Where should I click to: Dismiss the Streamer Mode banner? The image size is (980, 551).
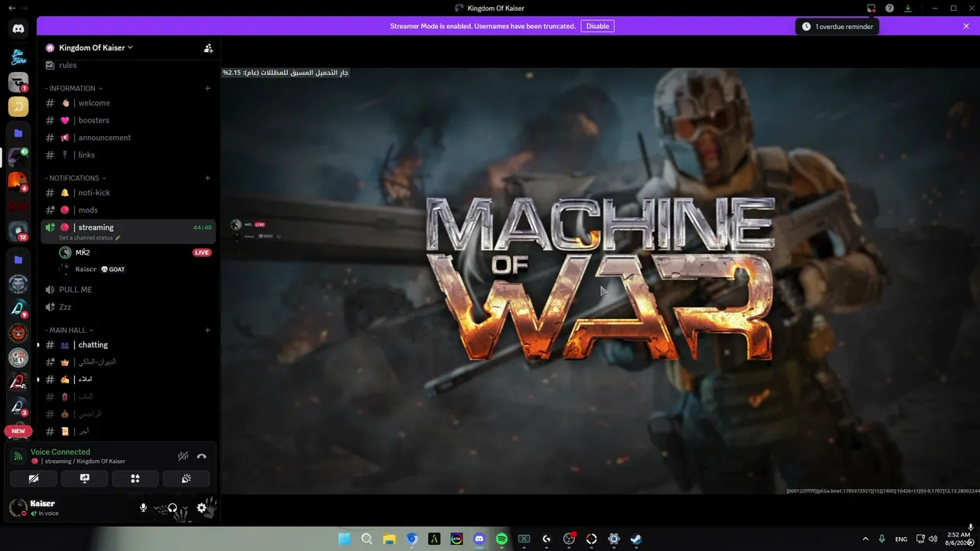966,26
